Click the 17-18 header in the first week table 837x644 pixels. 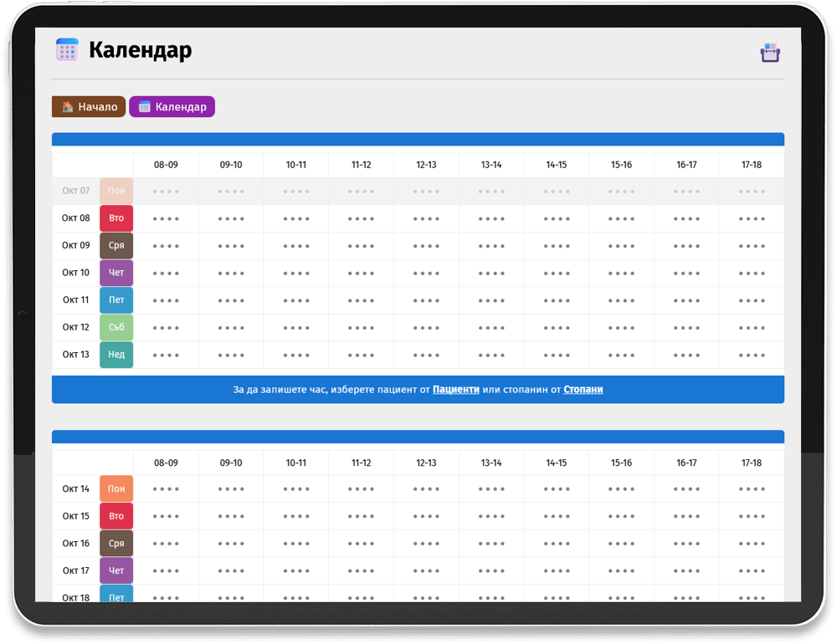752,165
